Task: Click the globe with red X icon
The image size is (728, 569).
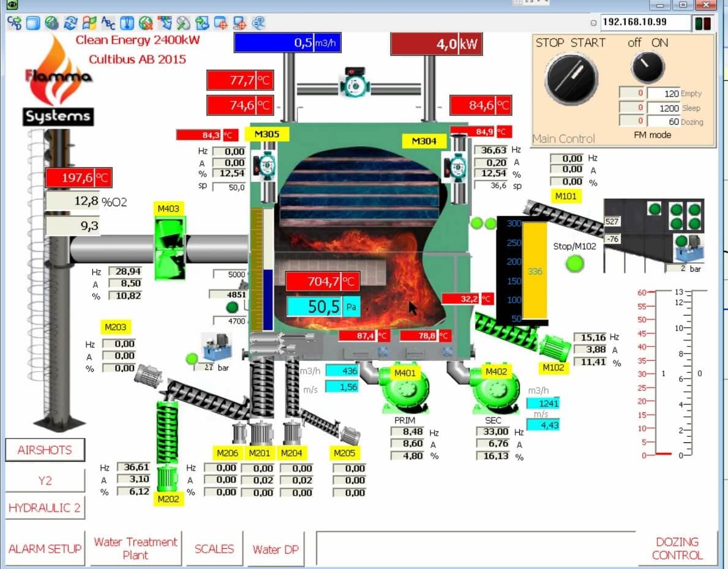Action: [x=145, y=23]
